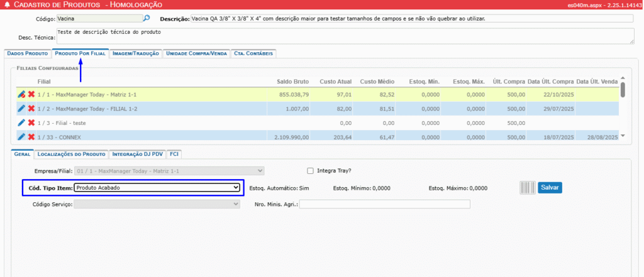
Task: Open the Cód. Tipo Item dropdown
Action: [157, 187]
